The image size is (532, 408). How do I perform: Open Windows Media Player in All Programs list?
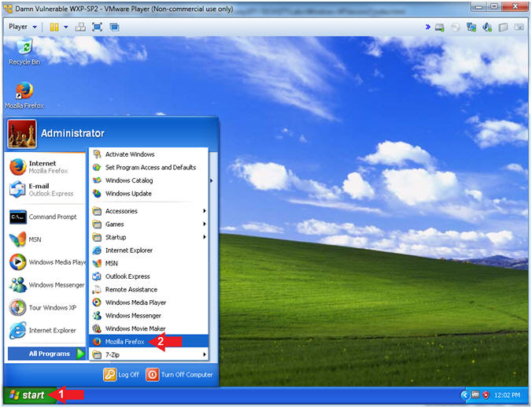coord(149,302)
